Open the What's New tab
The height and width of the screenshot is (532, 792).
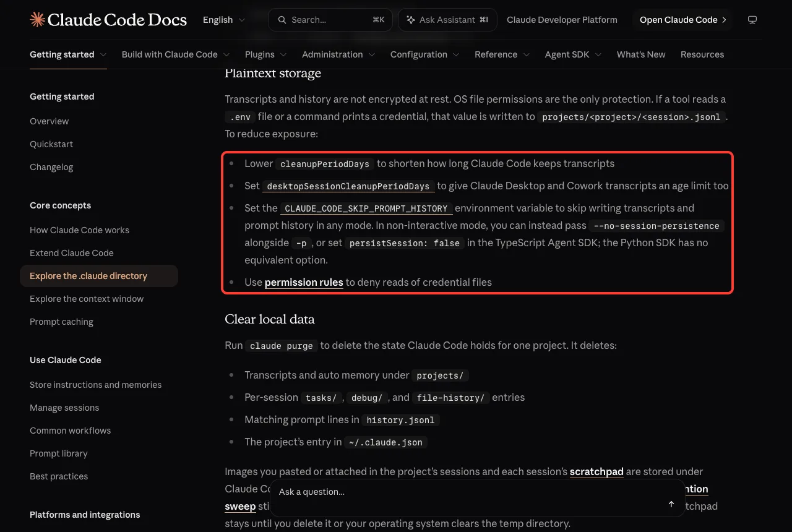point(641,54)
